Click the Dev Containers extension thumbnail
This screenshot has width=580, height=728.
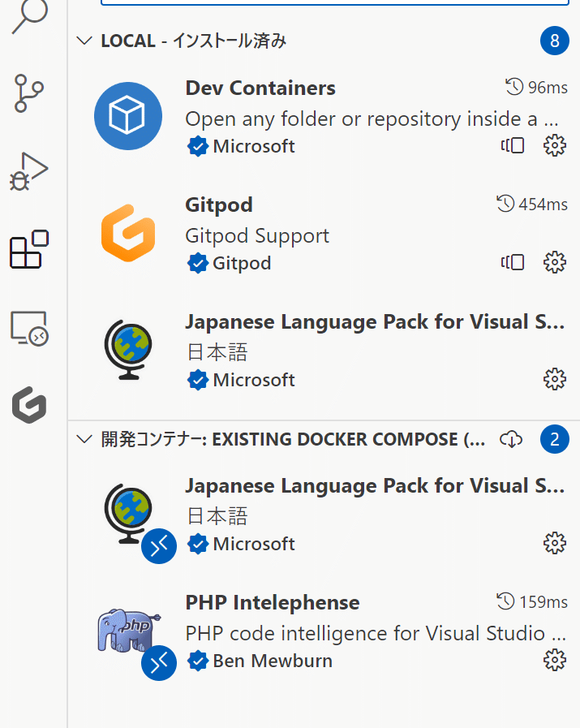(x=128, y=115)
